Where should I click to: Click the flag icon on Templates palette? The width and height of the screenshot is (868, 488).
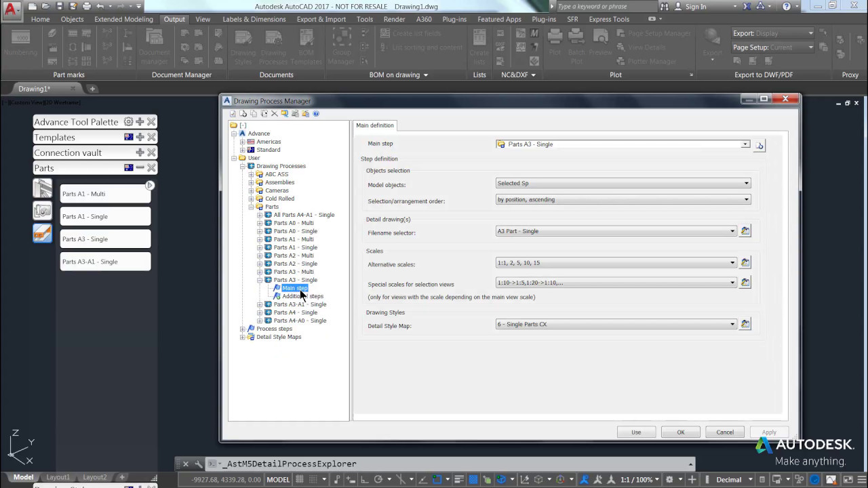(x=128, y=137)
